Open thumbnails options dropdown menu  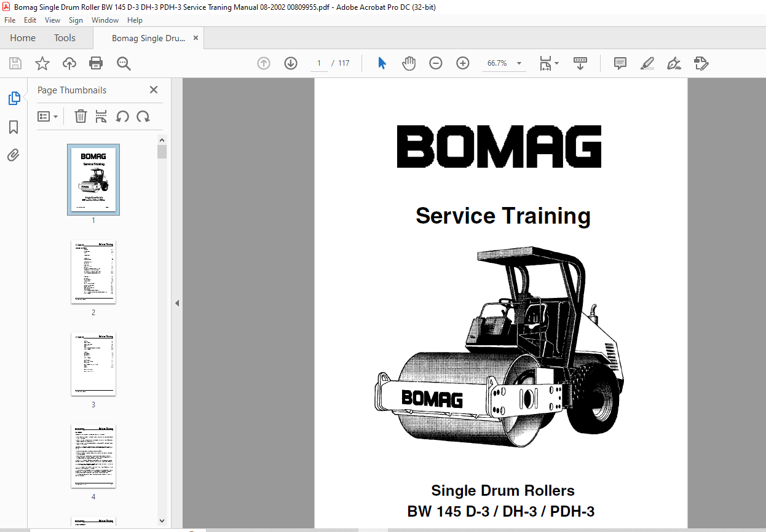[x=47, y=116]
